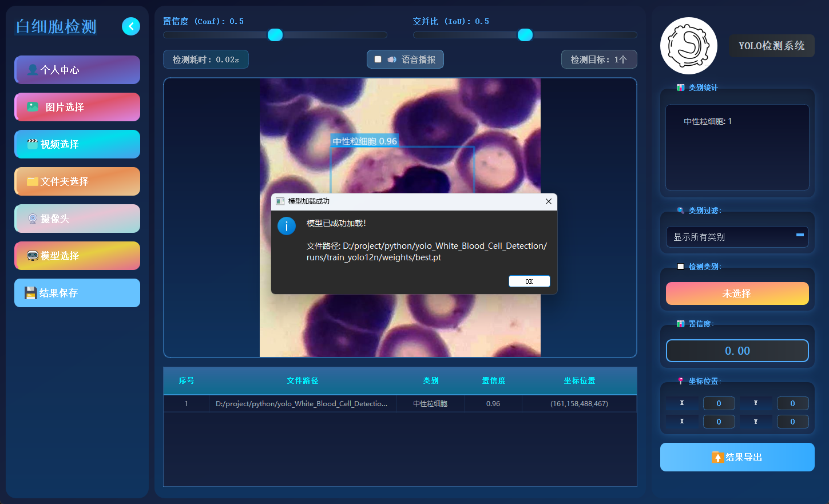829x504 pixels.
Task: Click the upload arrow icon on 结果导出
Action: (x=717, y=457)
